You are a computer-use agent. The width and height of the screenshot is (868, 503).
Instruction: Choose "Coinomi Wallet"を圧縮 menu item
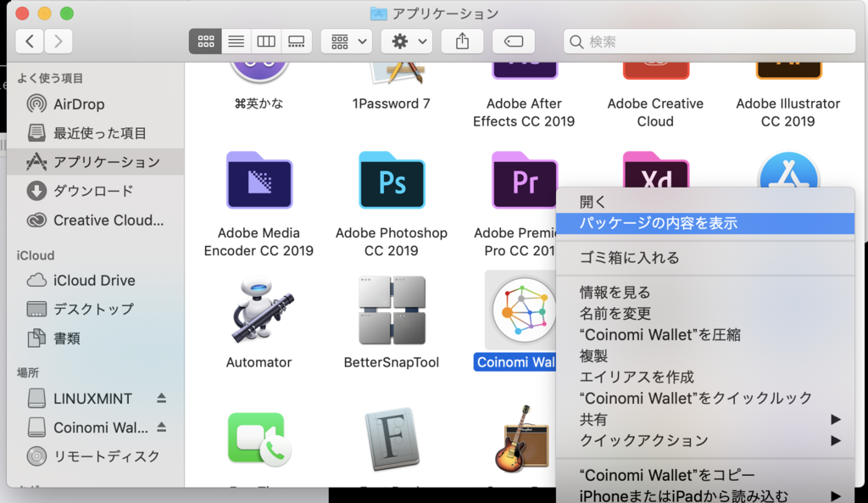click(705, 334)
